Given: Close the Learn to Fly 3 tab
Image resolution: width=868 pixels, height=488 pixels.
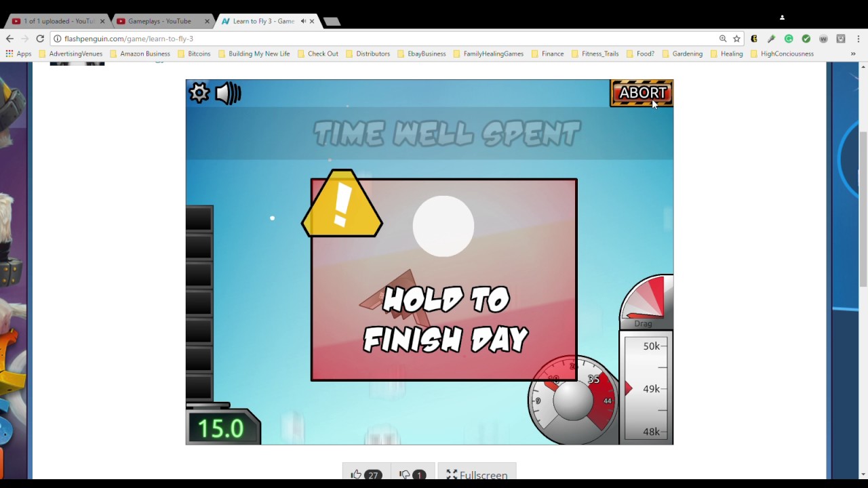Looking at the screenshot, I should [x=312, y=21].
